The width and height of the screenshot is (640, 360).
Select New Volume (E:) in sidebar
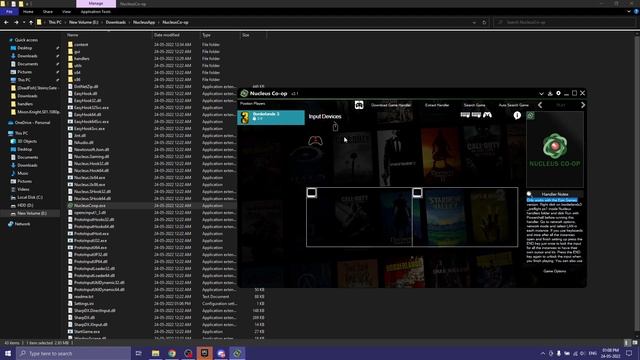[32, 213]
